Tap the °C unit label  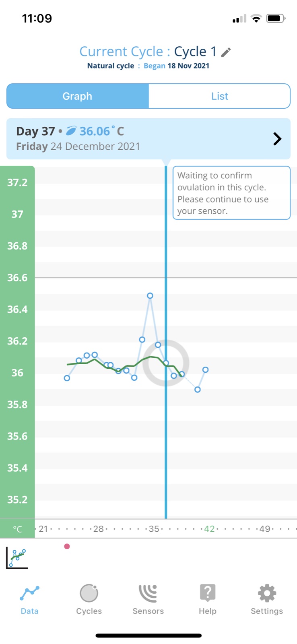17,529
